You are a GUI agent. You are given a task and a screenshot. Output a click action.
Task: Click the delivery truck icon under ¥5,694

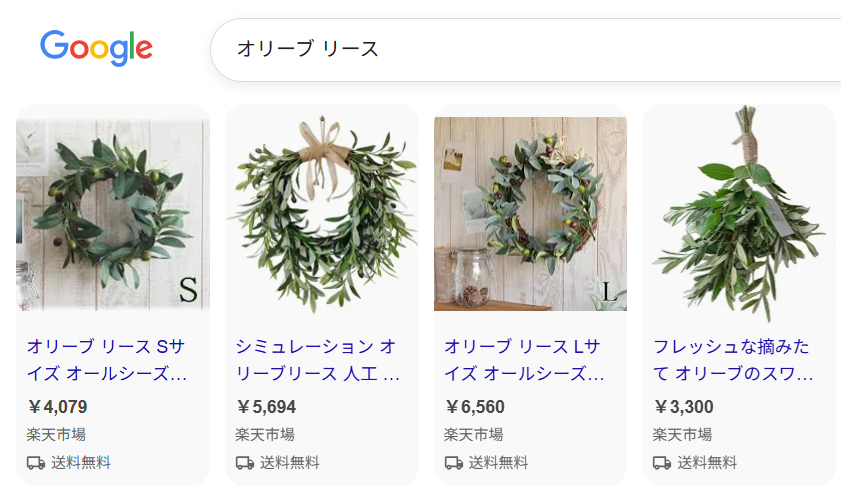click(245, 463)
